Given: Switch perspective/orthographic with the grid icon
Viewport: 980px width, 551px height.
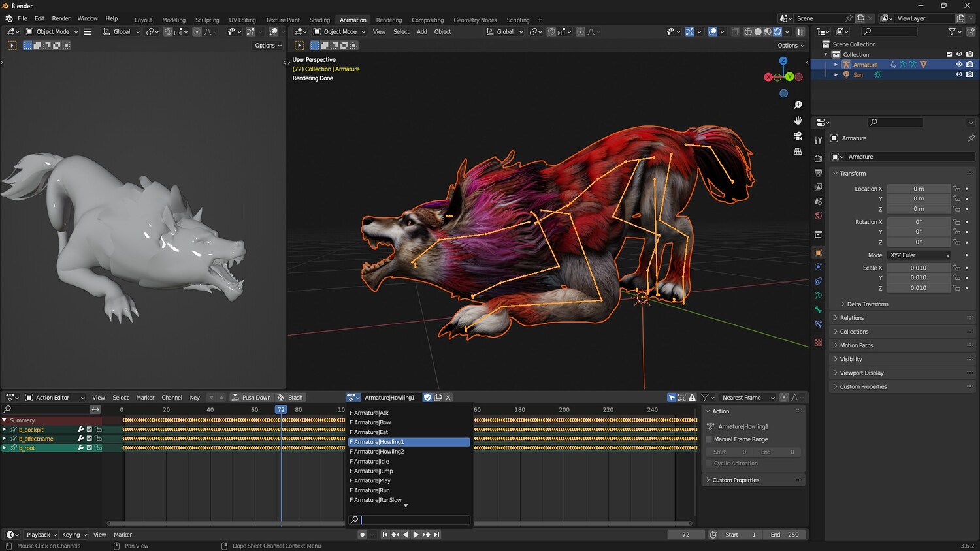Looking at the screenshot, I should [x=798, y=151].
